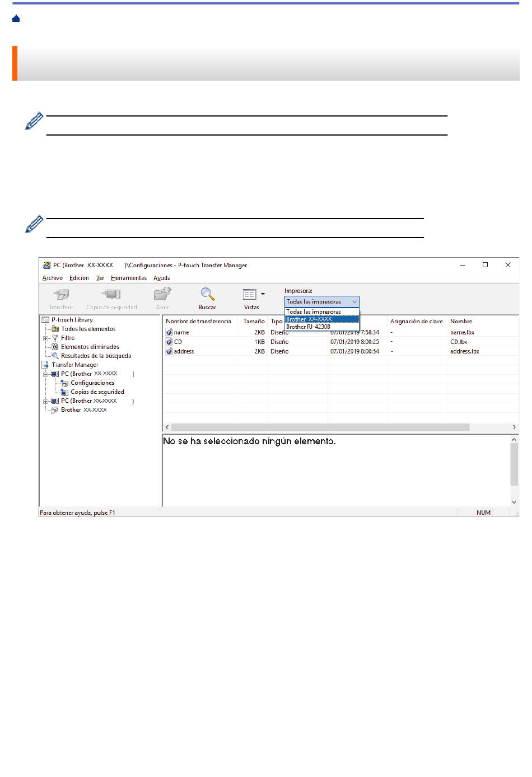
Task: Click the preview pane vertical scrollbar thumb
Action: (514, 466)
